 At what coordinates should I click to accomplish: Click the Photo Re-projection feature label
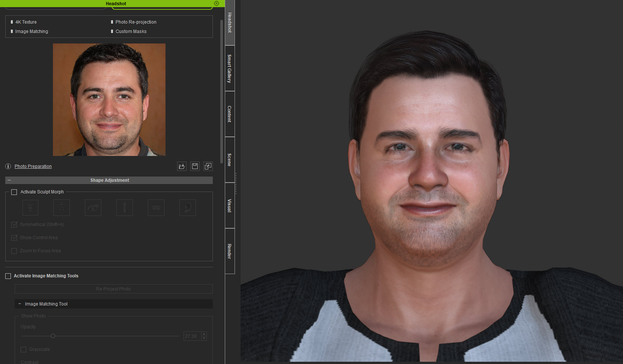pos(136,22)
